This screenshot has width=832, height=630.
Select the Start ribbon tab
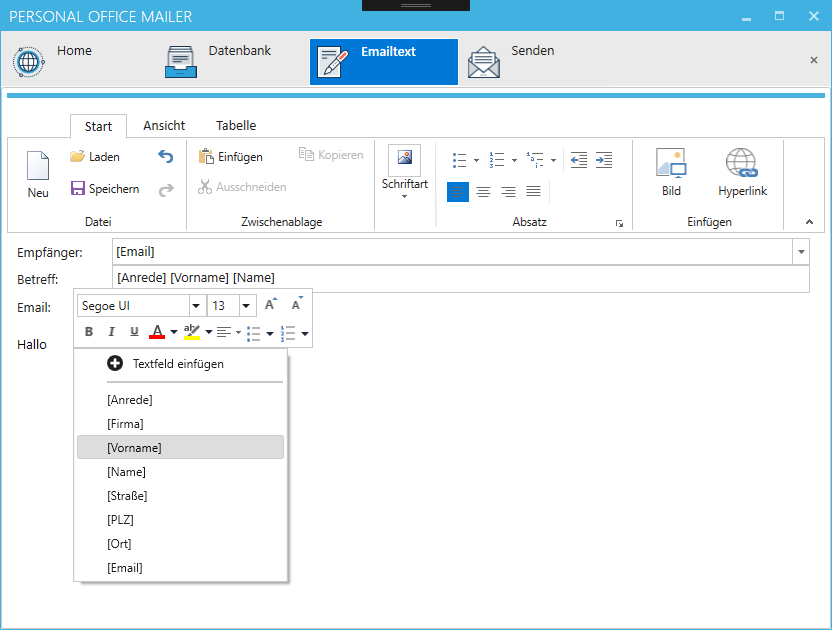coord(98,126)
